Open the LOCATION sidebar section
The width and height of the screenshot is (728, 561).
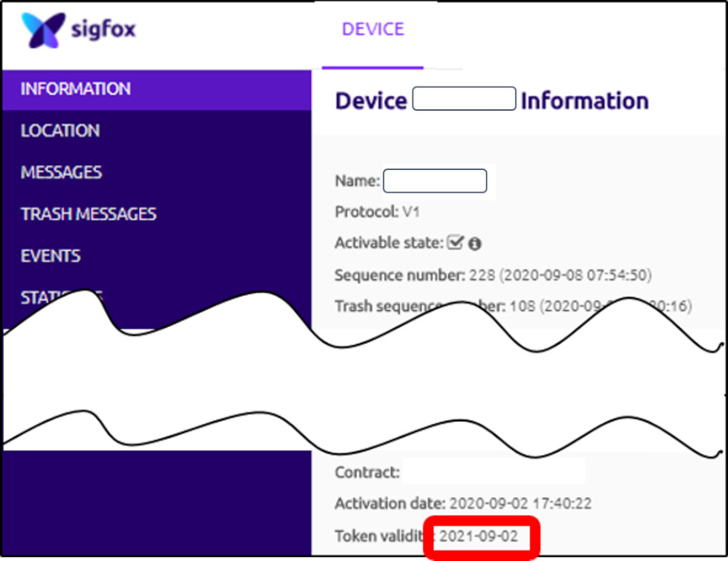[61, 130]
